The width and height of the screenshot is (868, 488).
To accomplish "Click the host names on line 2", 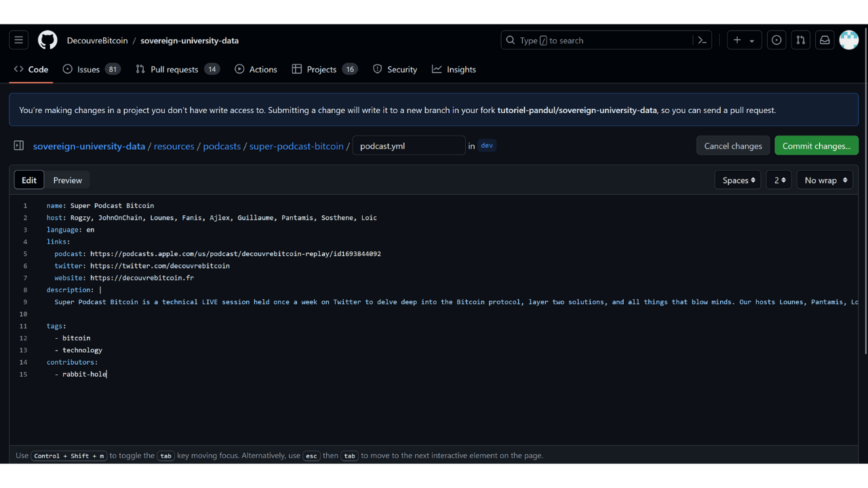I will tap(224, 218).
